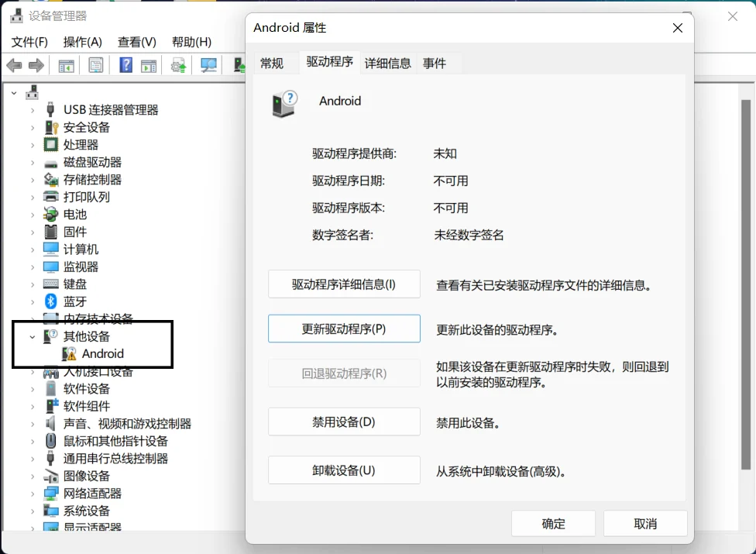The image size is (756, 554).
Task: Click the text 更新此设备的驱动程序。
Action: pos(497,330)
